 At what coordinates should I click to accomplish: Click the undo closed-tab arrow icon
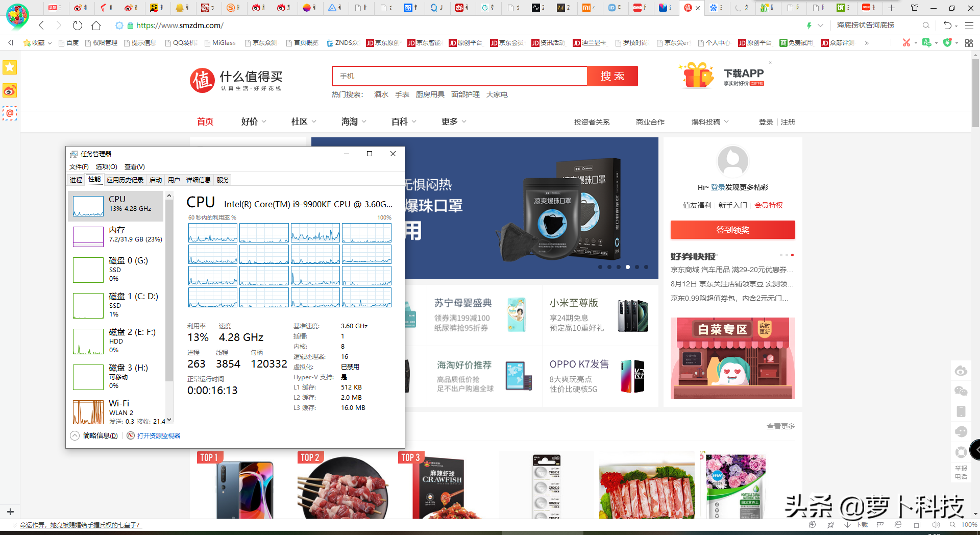click(947, 25)
